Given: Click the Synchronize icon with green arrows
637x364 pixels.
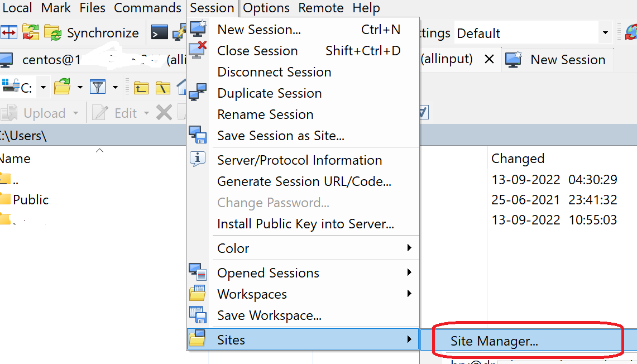Looking at the screenshot, I should [x=53, y=32].
